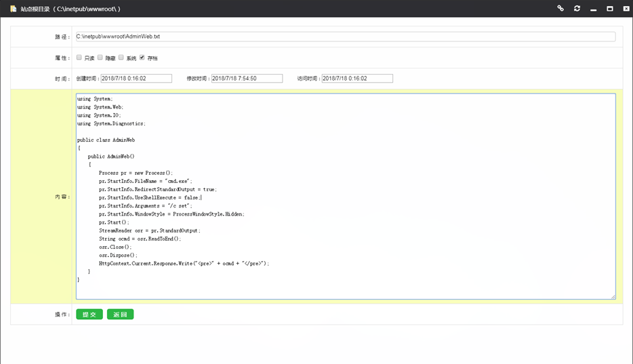
Task: Enable the 只读 read-only checkbox
Action: [x=79, y=58]
